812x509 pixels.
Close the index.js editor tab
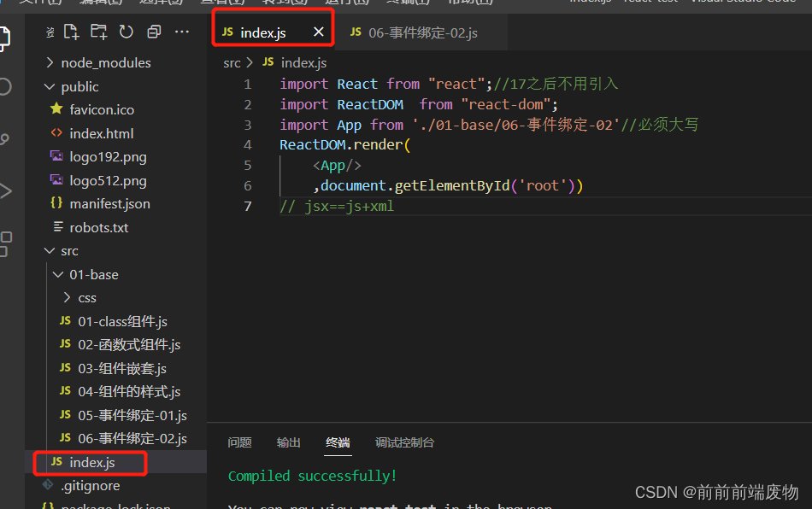[x=319, y=32]
